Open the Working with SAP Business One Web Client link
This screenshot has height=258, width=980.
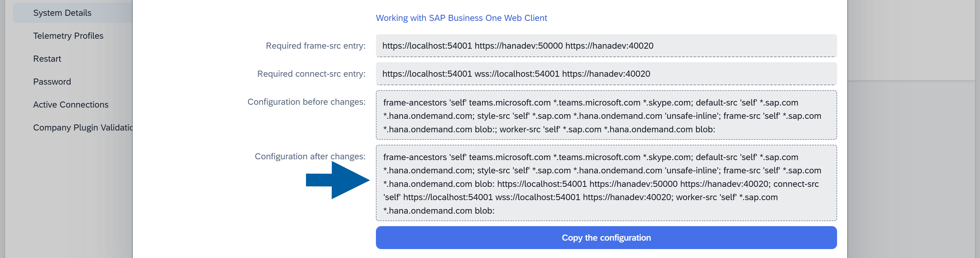[x=461, y=18]
